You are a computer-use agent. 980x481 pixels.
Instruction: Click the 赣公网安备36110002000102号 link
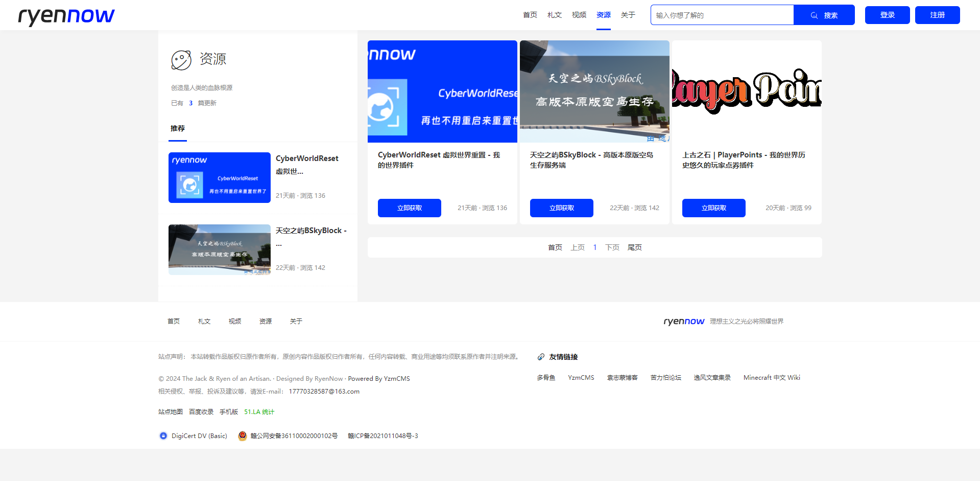pos(294,436)
